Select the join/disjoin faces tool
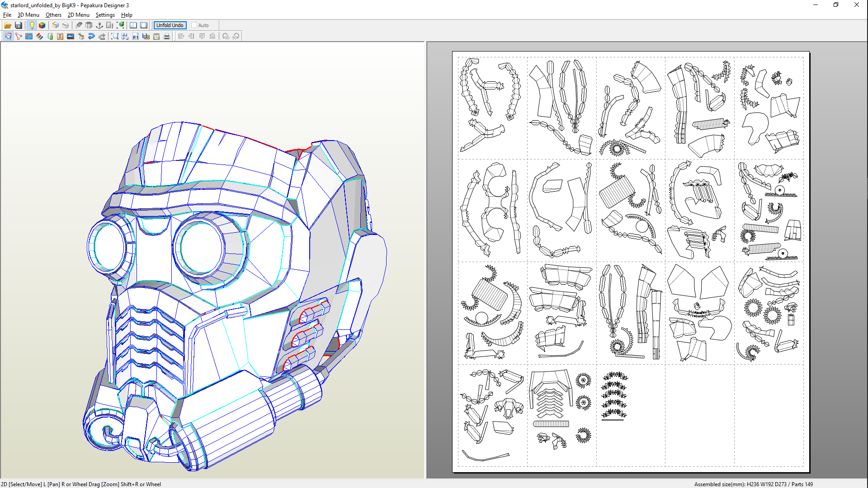 19,36
